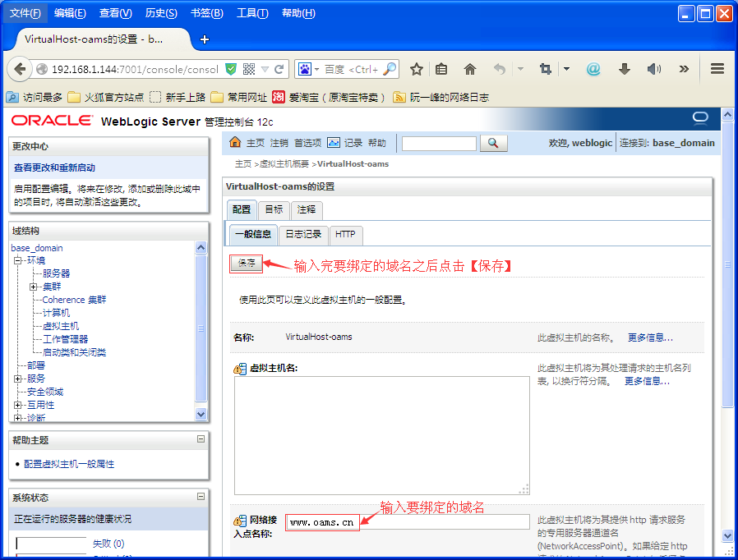
Task: Switch to the 目标 tab
Action: pyautogui.click(x=274, y=209)
